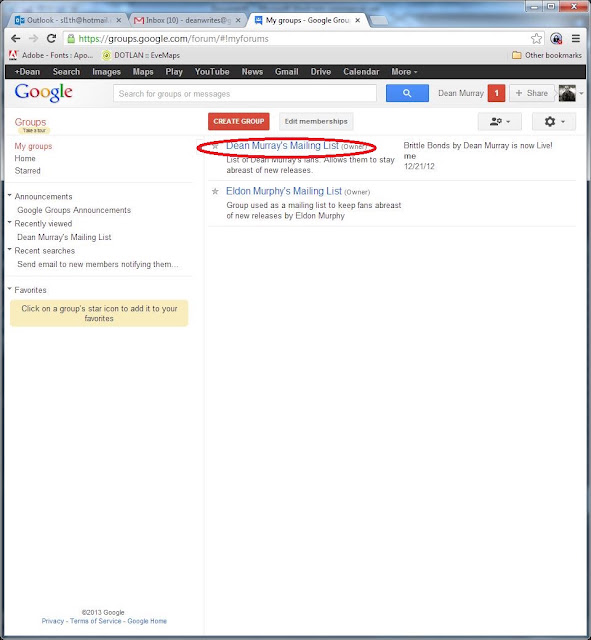Open Play in the Google bar

tap(174, 72)
